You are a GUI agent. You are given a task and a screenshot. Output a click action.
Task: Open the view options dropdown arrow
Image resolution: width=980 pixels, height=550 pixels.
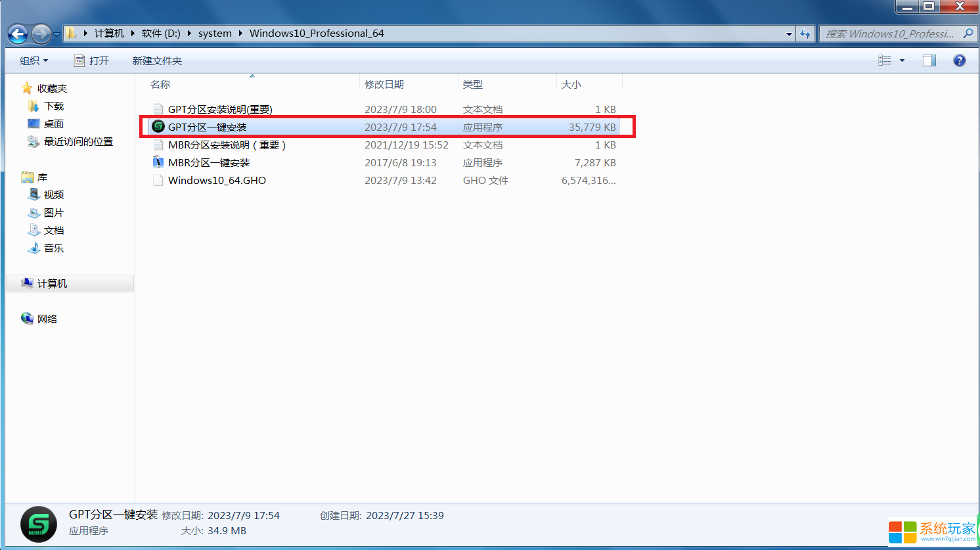click(902, 60)
